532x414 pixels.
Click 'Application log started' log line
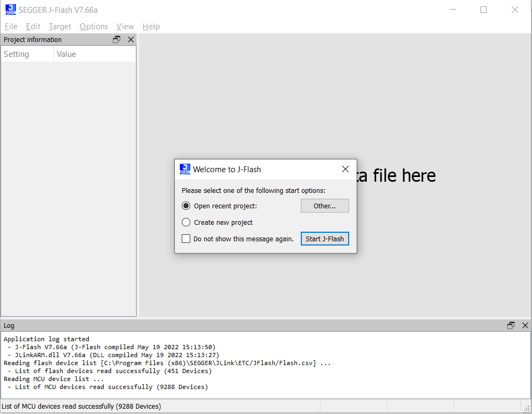click(x=46, y=339)
